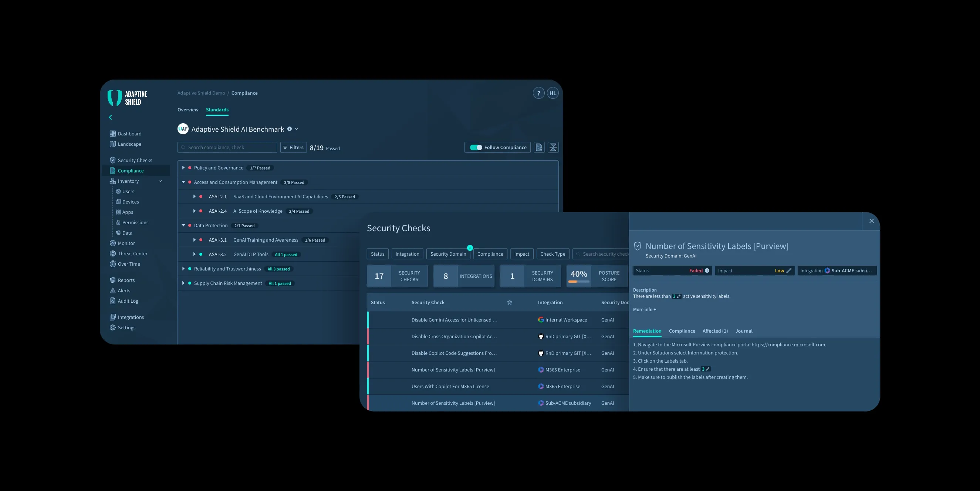Click the 40% posture score bar
The width and height of the screenshot is (980, 491).
click(579, 281)
